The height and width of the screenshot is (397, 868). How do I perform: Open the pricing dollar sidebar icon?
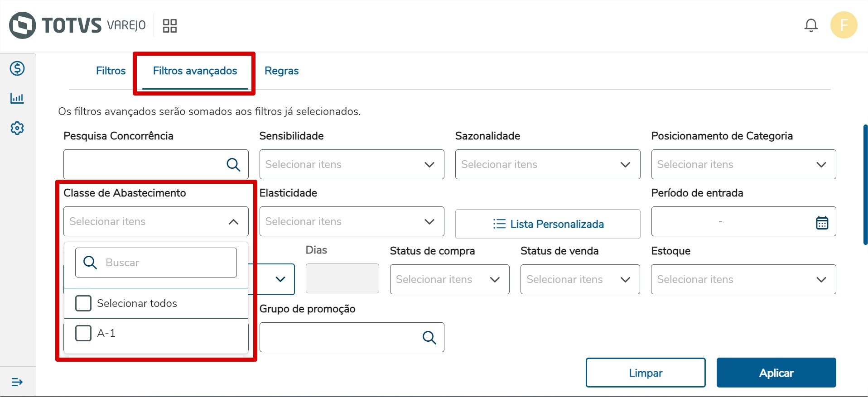(x=17, y=69)
